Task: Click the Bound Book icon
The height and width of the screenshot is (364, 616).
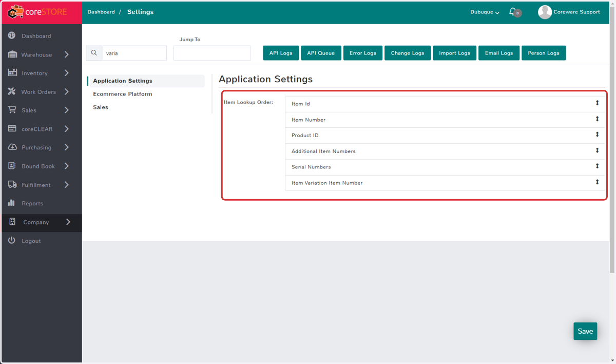Action: (12, 166)
